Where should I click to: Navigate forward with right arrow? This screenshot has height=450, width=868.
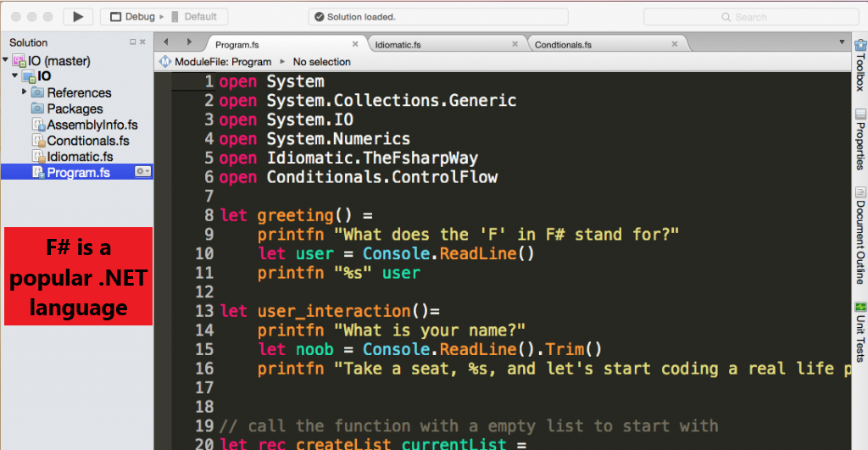pos(189,42)
